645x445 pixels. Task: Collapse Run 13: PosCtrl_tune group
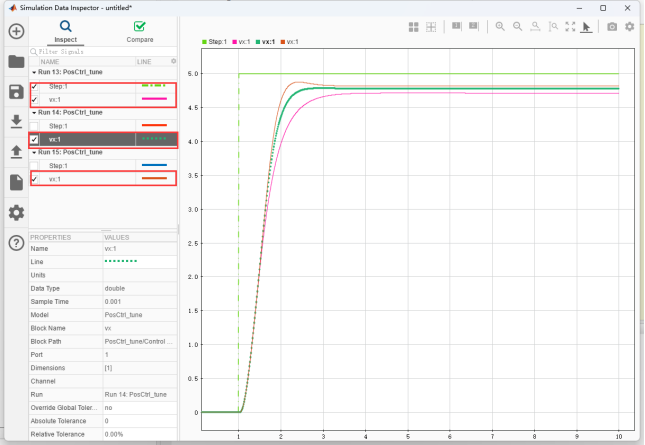click(x=33, y=73)
